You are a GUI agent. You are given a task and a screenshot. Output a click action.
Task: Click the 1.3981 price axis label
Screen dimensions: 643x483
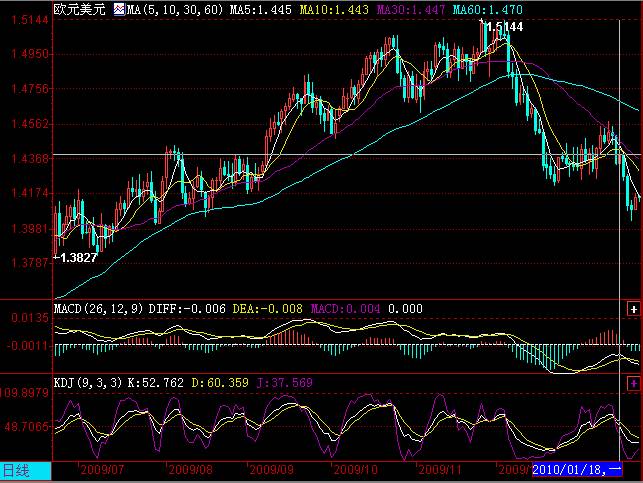[30, 228]
